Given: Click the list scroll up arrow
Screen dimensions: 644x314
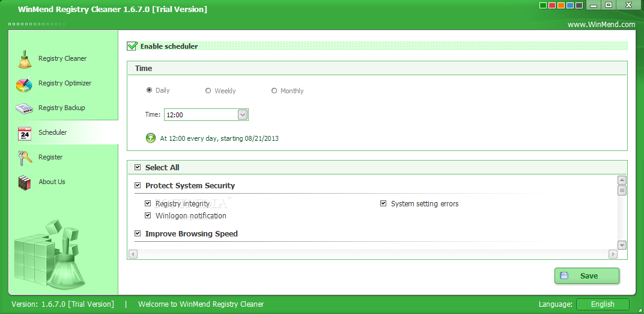Looking at the screenshot, I should (x=622, y=180).
